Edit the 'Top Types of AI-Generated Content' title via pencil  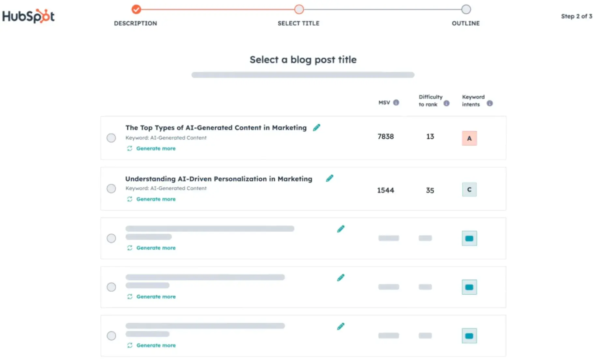[x=316, y=128]
